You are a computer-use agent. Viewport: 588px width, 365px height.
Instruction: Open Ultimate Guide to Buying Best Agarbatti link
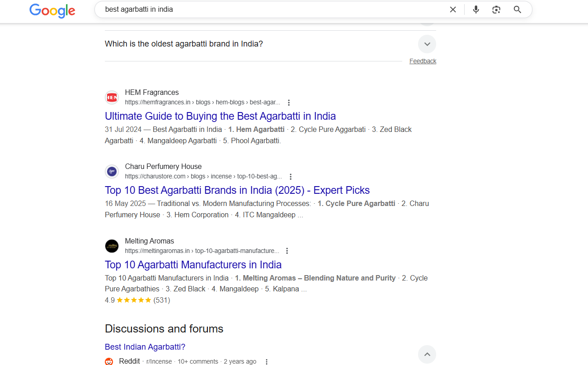[x=220, y=116]
